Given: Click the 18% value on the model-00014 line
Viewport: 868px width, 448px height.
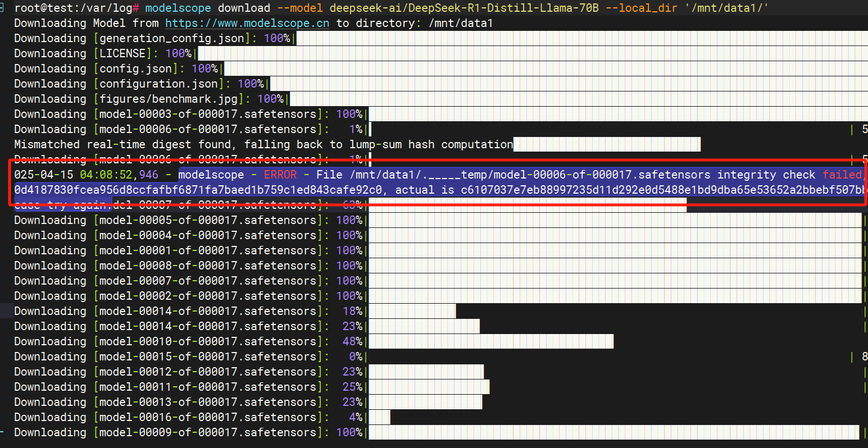Looking at the screenshot, I should [x=353, y=311].
